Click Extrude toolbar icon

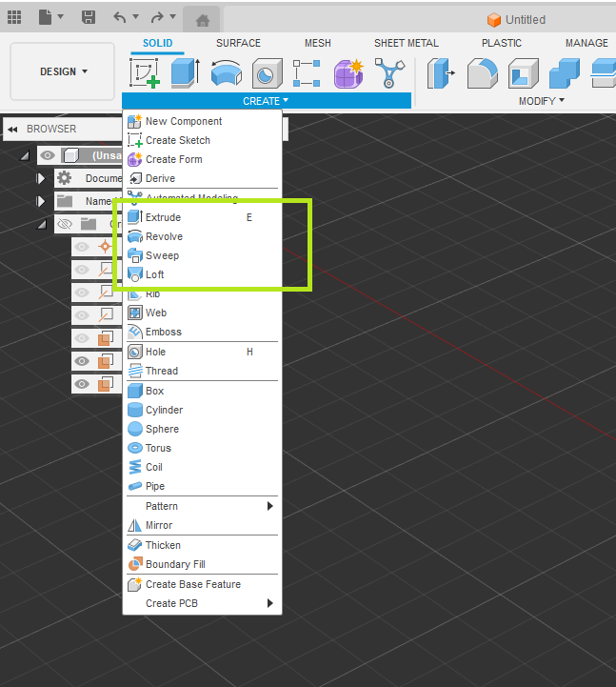pyautogui.click(x=186, y=72)
